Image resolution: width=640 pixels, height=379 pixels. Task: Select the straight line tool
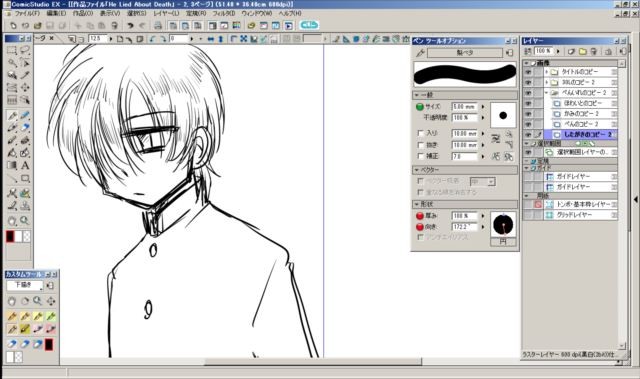tap(11, 179)
